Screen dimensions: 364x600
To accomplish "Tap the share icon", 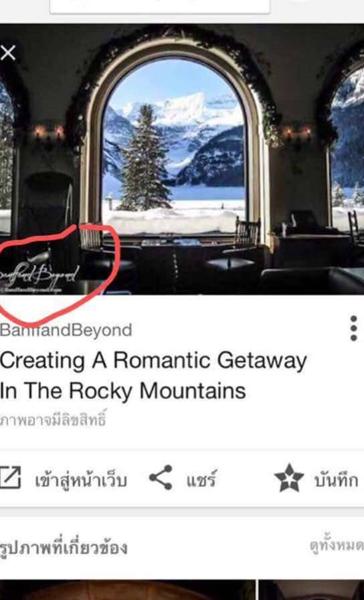I will click(x=161, y=477).
